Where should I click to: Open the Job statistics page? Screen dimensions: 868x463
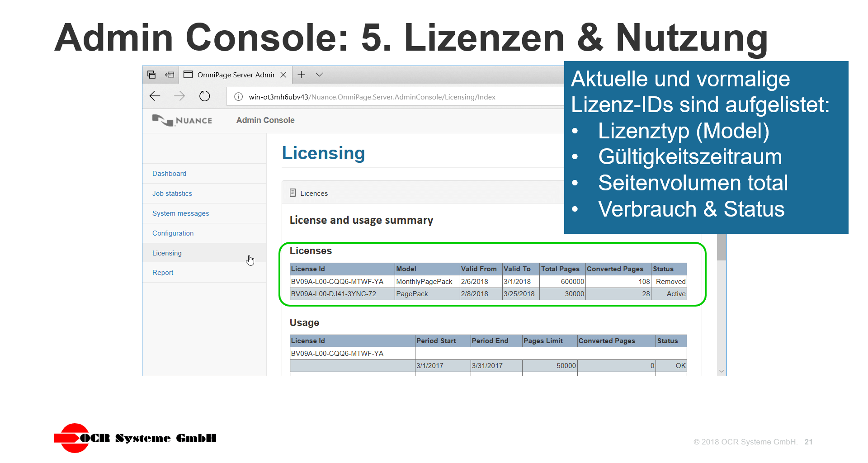[172, 193]
